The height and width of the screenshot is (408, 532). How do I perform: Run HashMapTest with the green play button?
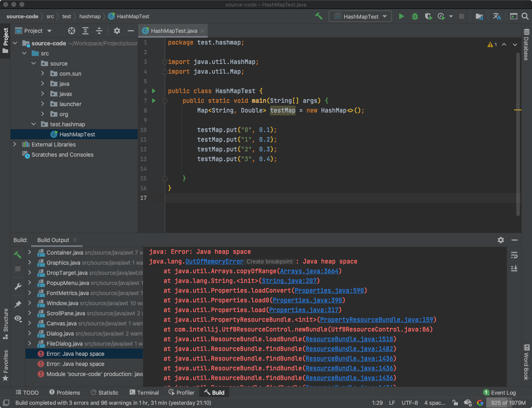(401, 16)
